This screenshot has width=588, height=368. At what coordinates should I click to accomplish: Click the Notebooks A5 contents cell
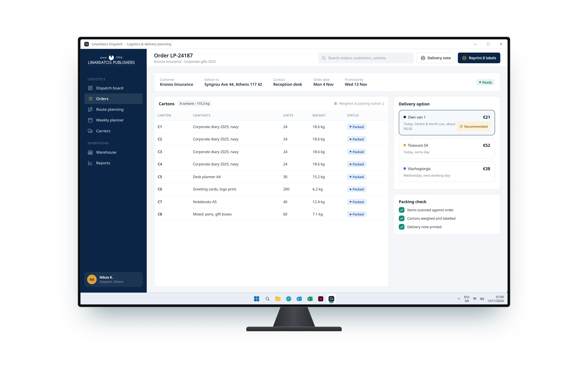(x=205, y=202)
